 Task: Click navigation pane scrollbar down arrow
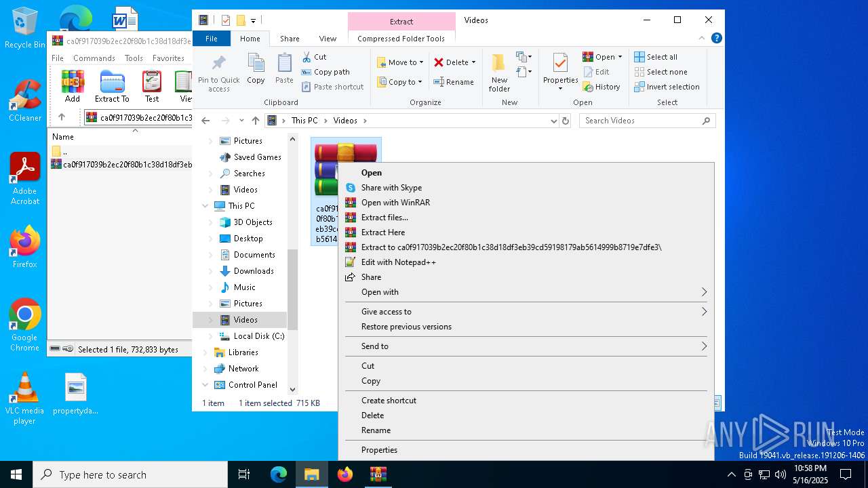[x=293, y=389]
